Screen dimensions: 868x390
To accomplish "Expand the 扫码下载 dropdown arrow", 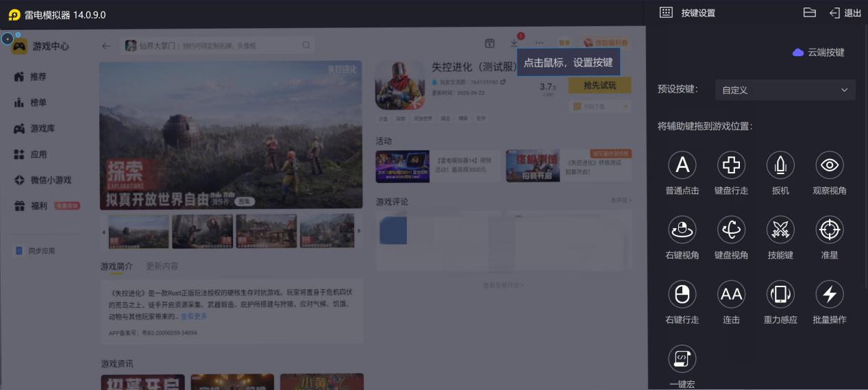I will [625, 107].
